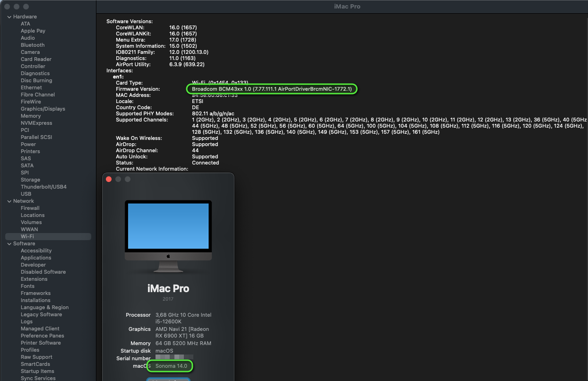588x381 pixels.
Task: Select Thunderbolt/USB4 in the sidebar
Action: [x=43, y=187]
